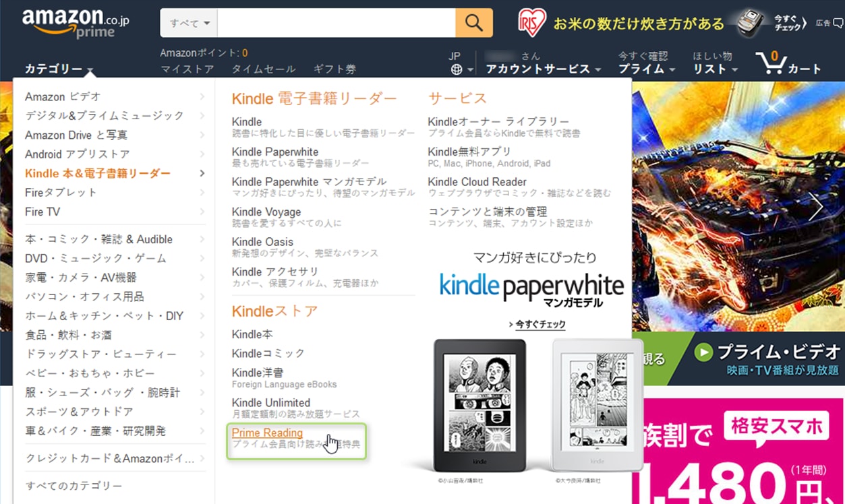Click the IRIS heart logo in the ad
The image size is (845, 504).
(x=532, y=21)
